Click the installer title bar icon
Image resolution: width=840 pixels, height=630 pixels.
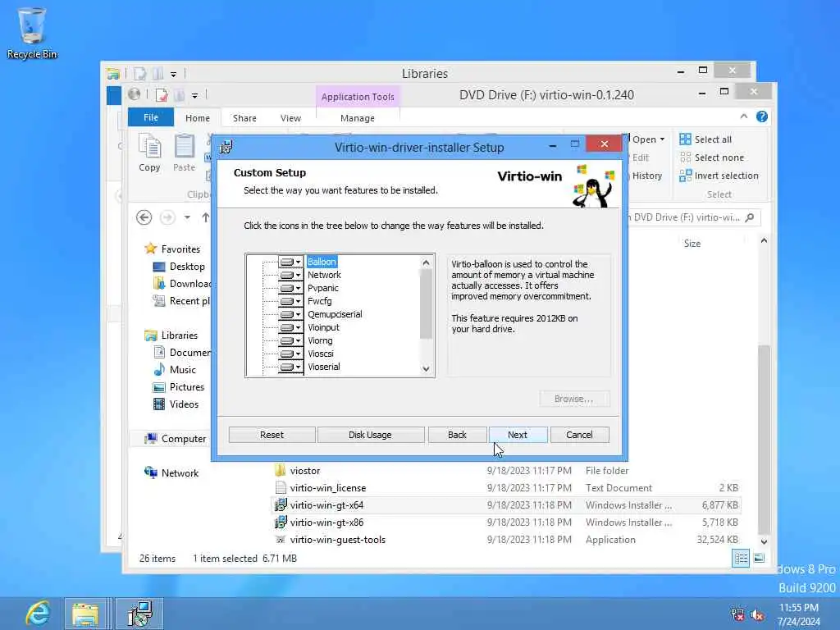pyautogui.click(x=226, y=146)
